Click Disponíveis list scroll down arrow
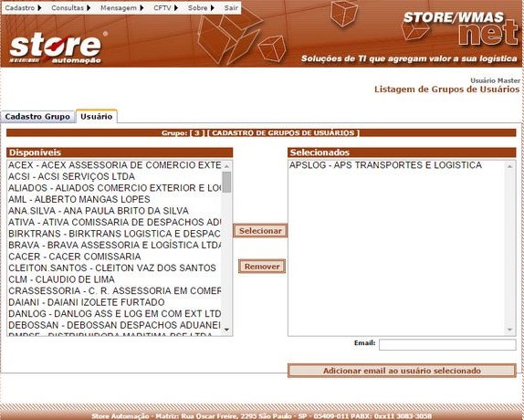This screenshot has height=420, width=524. pos(226,330)
